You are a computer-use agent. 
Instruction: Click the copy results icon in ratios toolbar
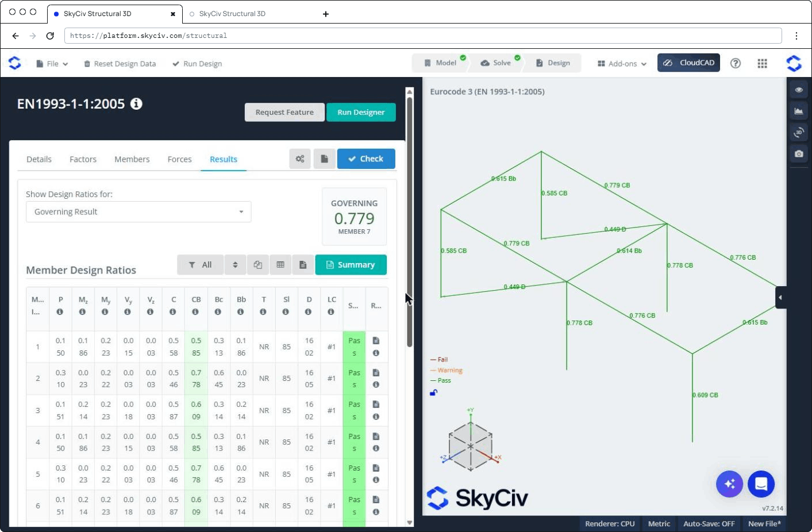pos(258,265)
